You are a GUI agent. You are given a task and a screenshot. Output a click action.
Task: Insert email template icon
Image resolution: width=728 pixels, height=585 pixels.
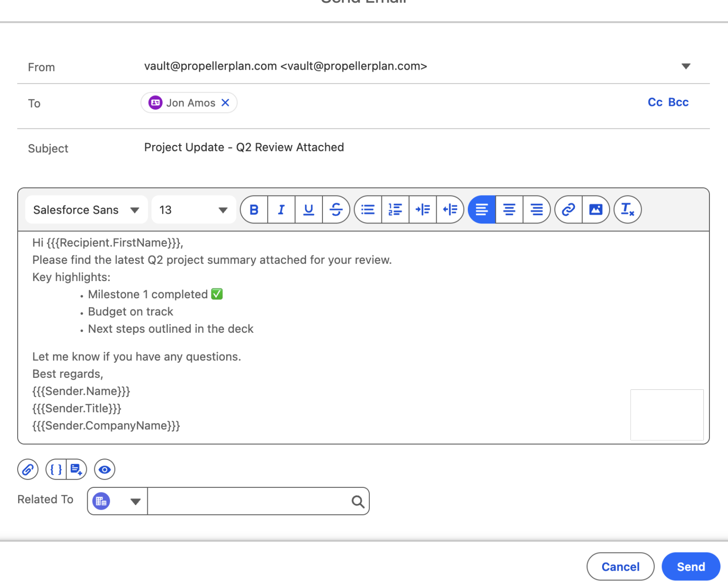click(77, 469)
